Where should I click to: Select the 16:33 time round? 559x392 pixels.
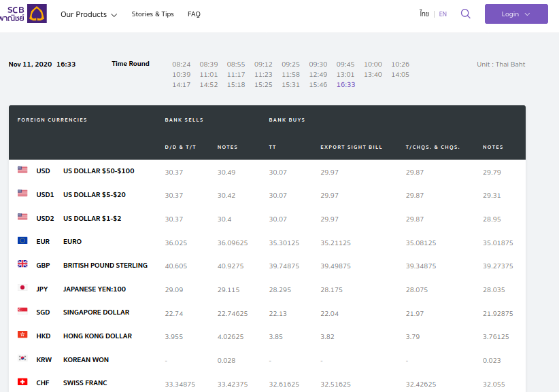pyautogui.click(x=345, y=85)
